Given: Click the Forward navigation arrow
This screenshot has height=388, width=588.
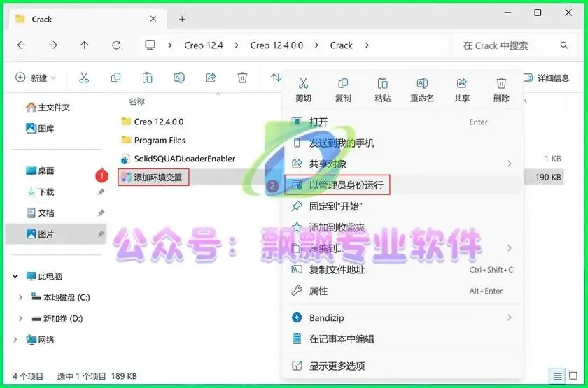Looking at the screenshot, I should point(53,45).
